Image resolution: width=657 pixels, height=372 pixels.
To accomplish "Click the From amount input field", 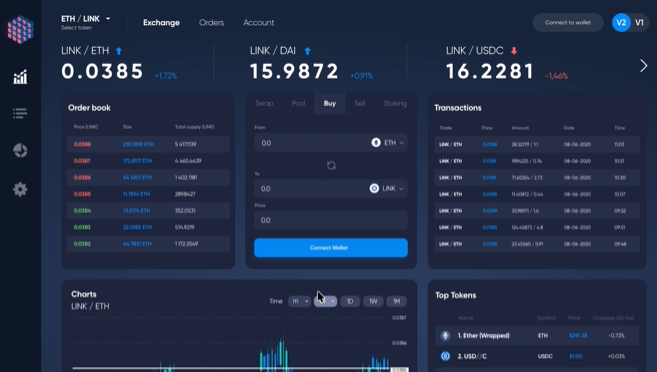I will 331,143.
